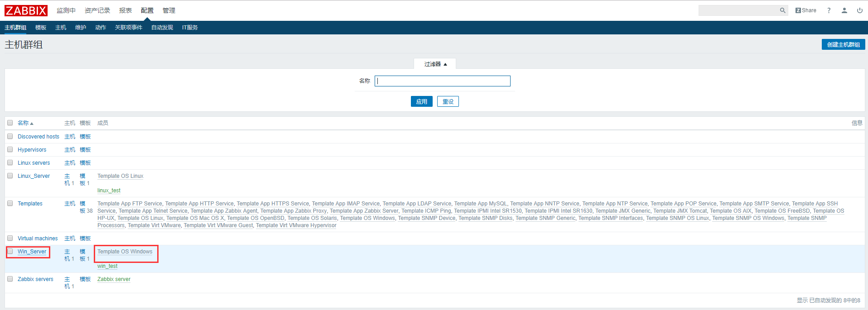Open the Linux_Server group link
Screen dimensions: 868x310
(34, 176)
